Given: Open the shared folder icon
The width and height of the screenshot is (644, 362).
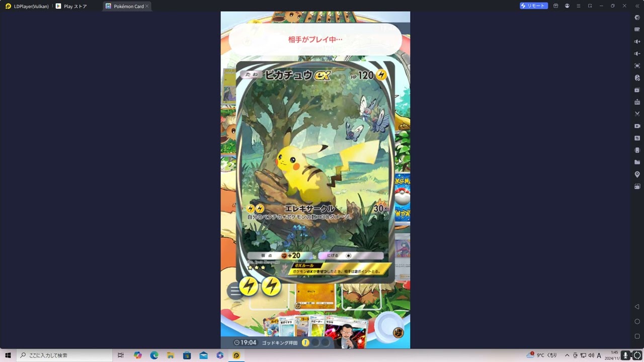Looking at the screenshot, I should (x=637, y=162).
